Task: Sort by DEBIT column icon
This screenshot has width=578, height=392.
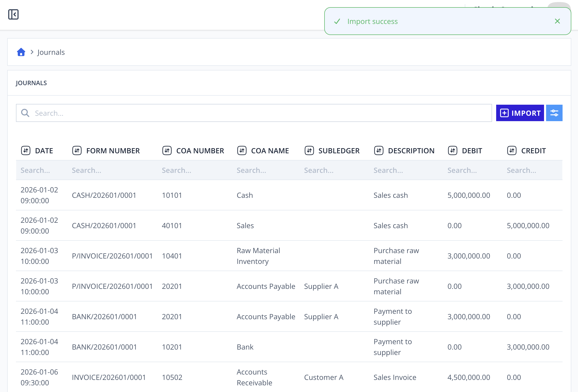Action: coord(453,150)
